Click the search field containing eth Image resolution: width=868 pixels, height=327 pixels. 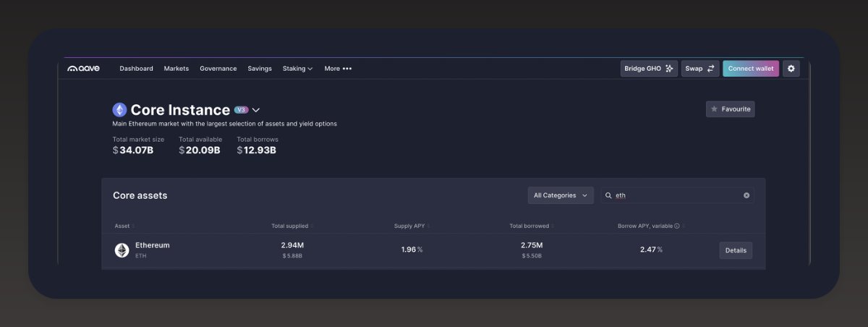tap(677, 195)
